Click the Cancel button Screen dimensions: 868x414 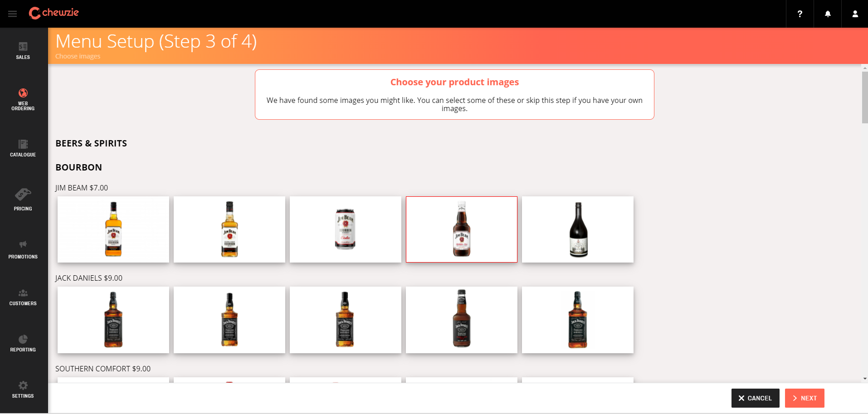click(x=755, y=398)
